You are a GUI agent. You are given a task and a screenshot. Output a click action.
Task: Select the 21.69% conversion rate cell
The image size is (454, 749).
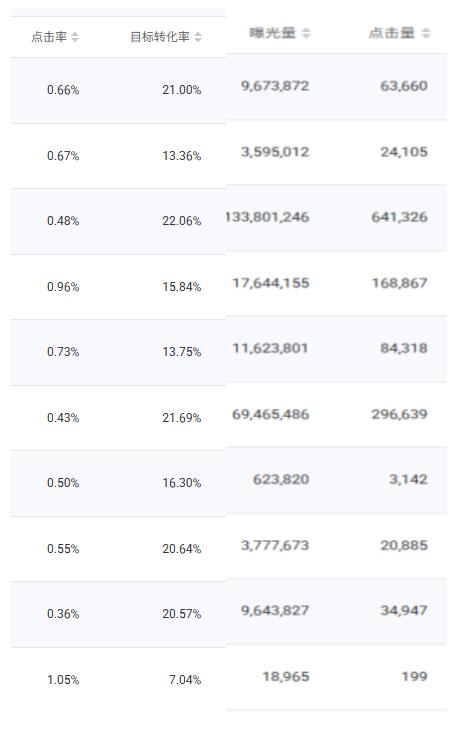click(182, 418)
